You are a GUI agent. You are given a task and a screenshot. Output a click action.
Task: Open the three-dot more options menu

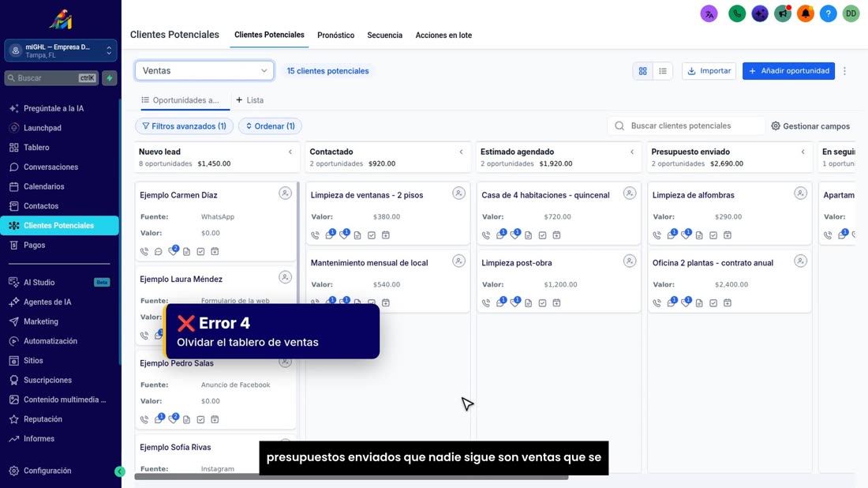coord(845,71)
